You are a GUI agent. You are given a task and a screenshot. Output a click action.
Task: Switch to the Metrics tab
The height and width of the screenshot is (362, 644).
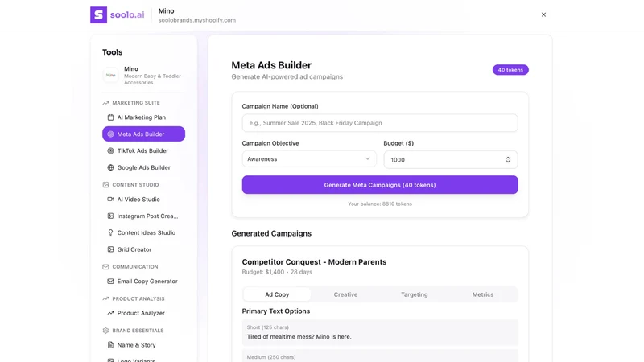482,294
